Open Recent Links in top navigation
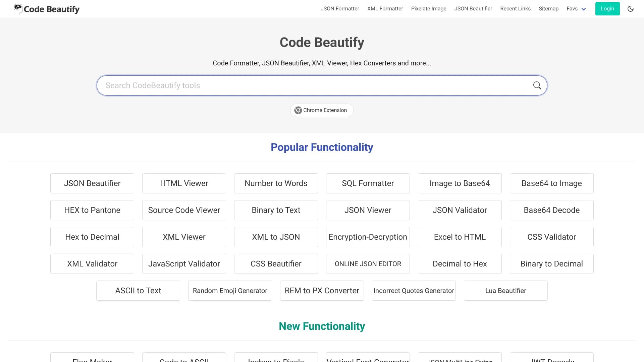Image resolution: width=644 pixels, height=362 pixels. click(x=515, y=9)
